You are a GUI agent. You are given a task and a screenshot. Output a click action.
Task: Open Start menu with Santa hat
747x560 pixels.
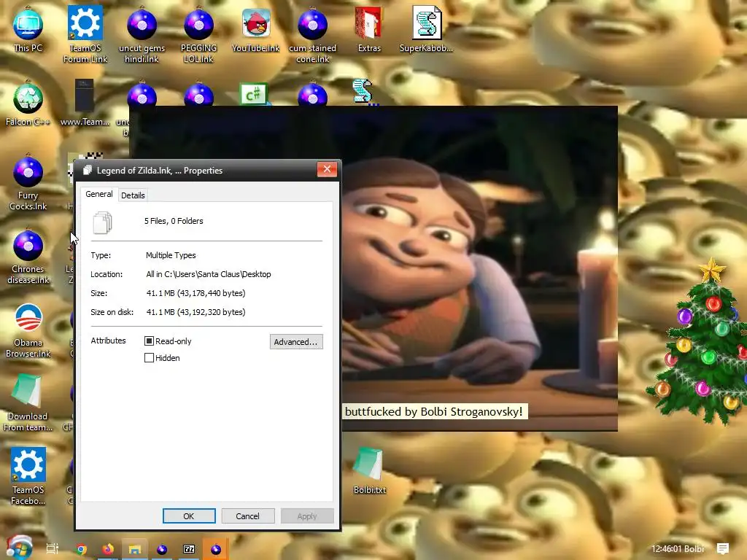point(19,548)
